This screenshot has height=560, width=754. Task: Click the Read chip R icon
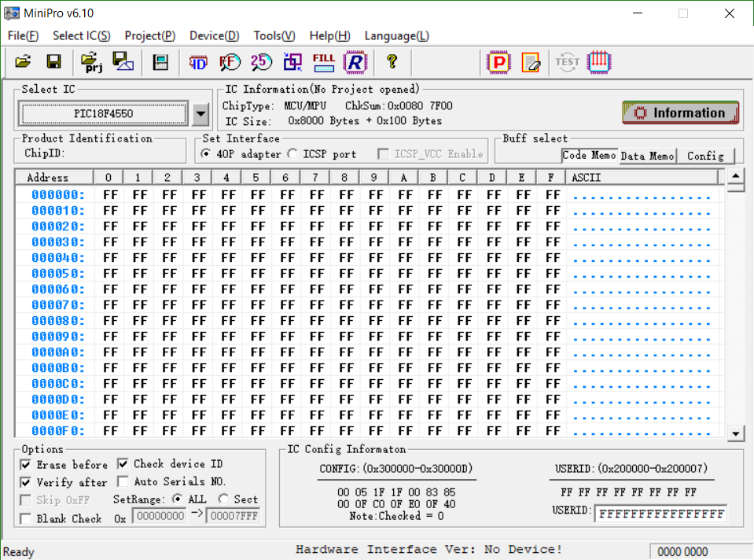click(355, 62)
